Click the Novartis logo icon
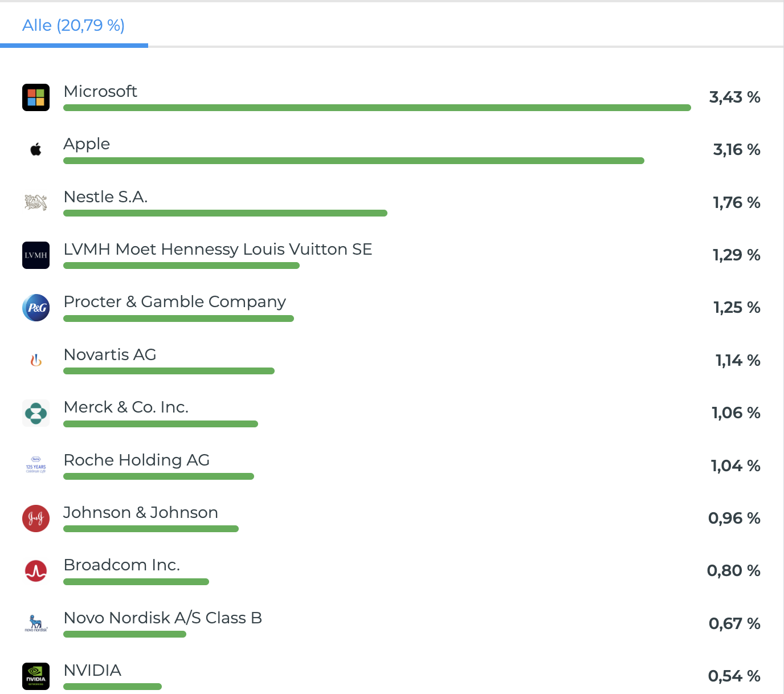This screenshot has height=694, width=784. pyautogui.click(x=36, y=360)
